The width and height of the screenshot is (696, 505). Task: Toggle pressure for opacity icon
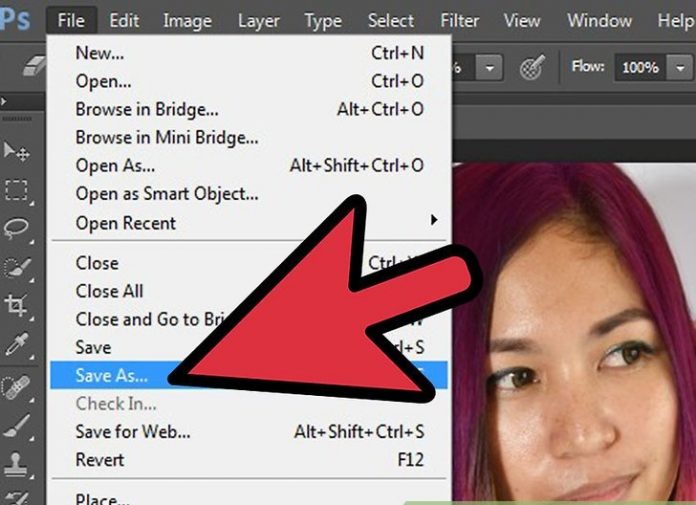coord(531,67)
